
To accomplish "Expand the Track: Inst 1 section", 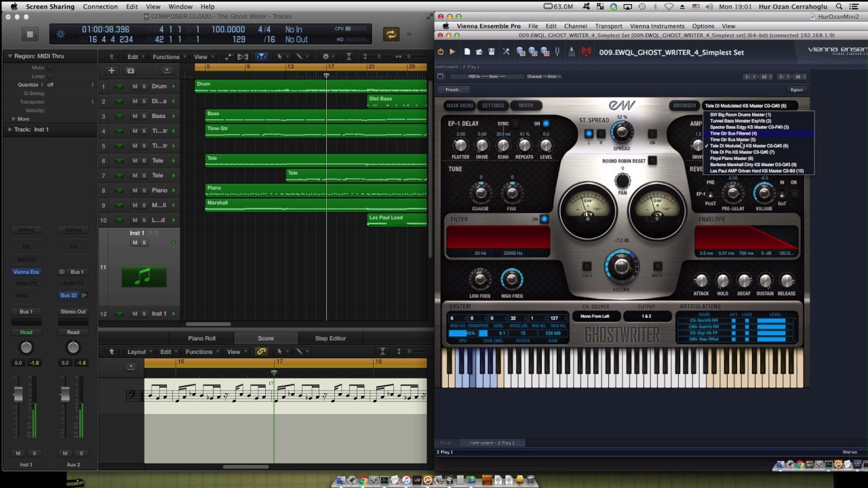I will tap(10, 129).
